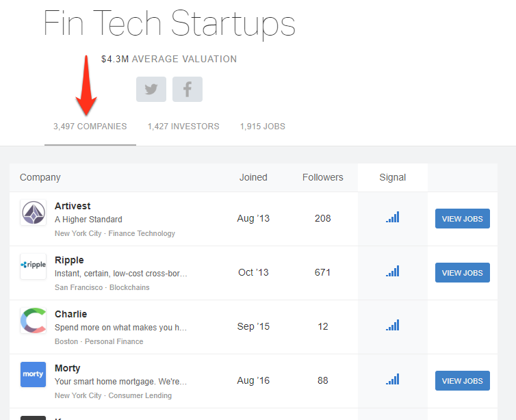View jobs for Ripple
This screenshot has width=516, height=420.
(463, 273)
